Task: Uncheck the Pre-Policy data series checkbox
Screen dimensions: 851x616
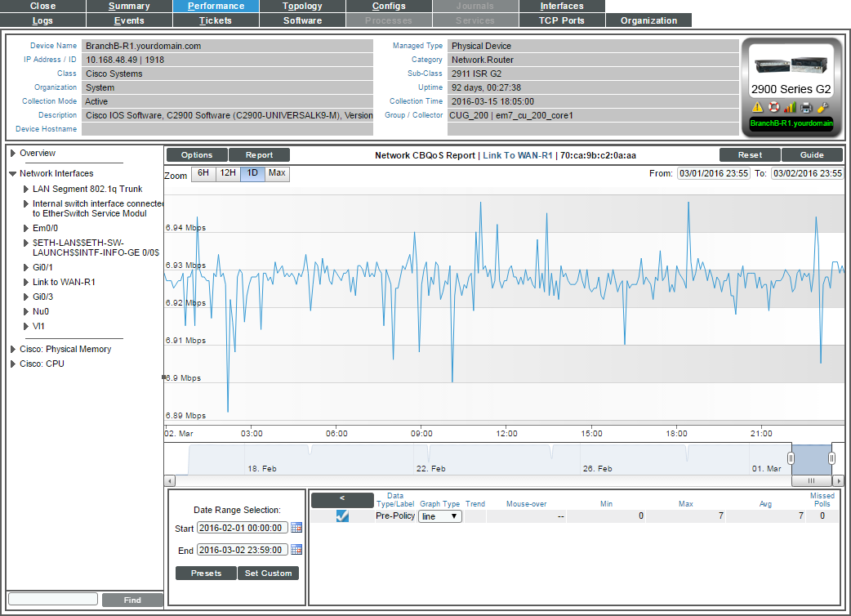Action: (342, 516)
